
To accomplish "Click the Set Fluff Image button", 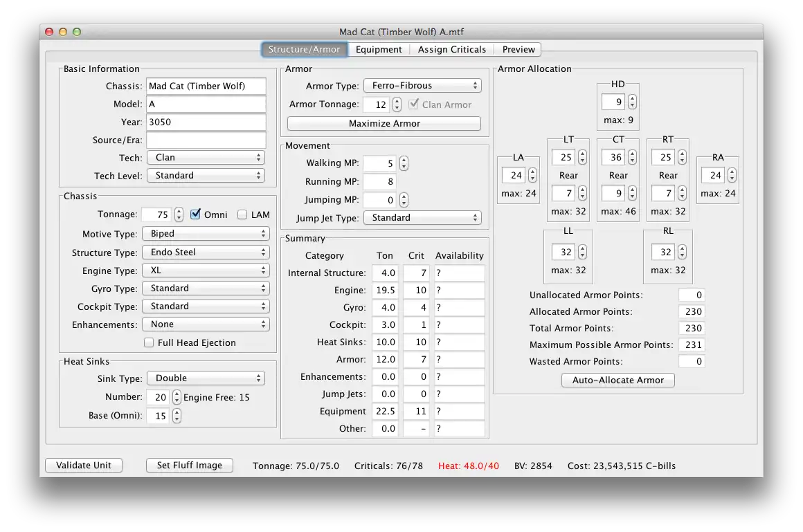I will click(x=190, y=465).
